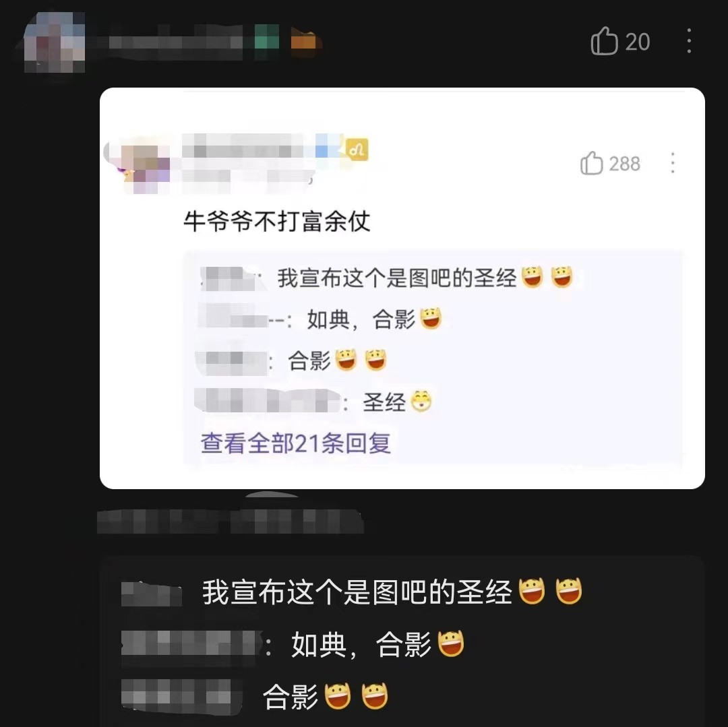Open the top comment's three-dot menu

(689, 41)
